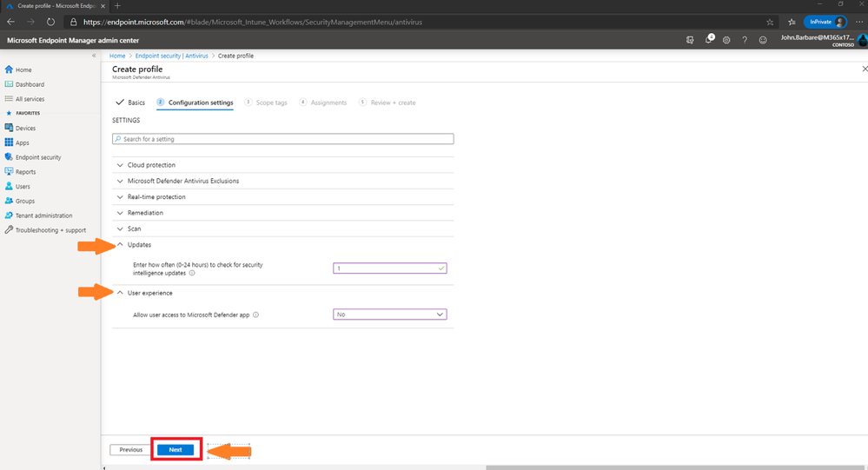Open InPrivate profile button
This screenshot has height=470, width=868.
click(825, 22)
